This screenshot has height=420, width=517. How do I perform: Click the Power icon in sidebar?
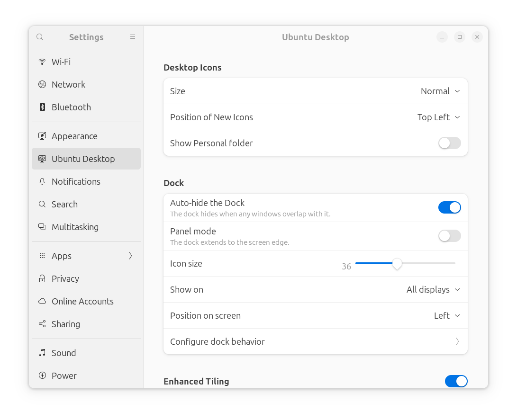[x=42, y=375]
